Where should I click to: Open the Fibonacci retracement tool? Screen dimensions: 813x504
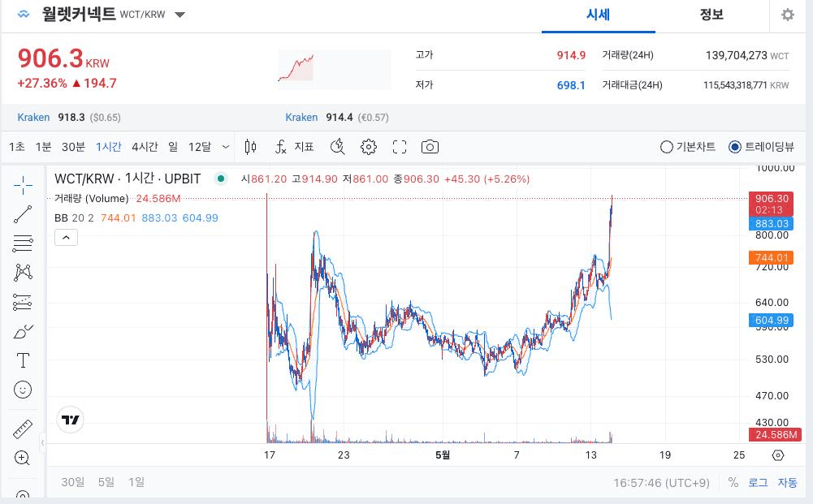pos(23,243)
